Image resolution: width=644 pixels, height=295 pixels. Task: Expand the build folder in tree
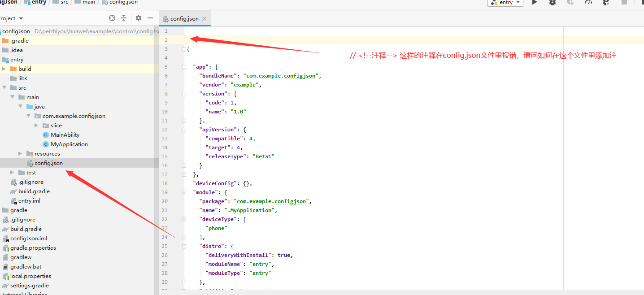coord(4,69)
